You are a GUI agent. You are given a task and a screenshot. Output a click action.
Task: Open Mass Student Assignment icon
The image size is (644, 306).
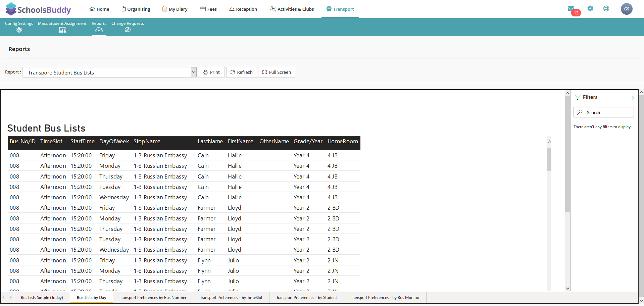click(x=62, y=30)
